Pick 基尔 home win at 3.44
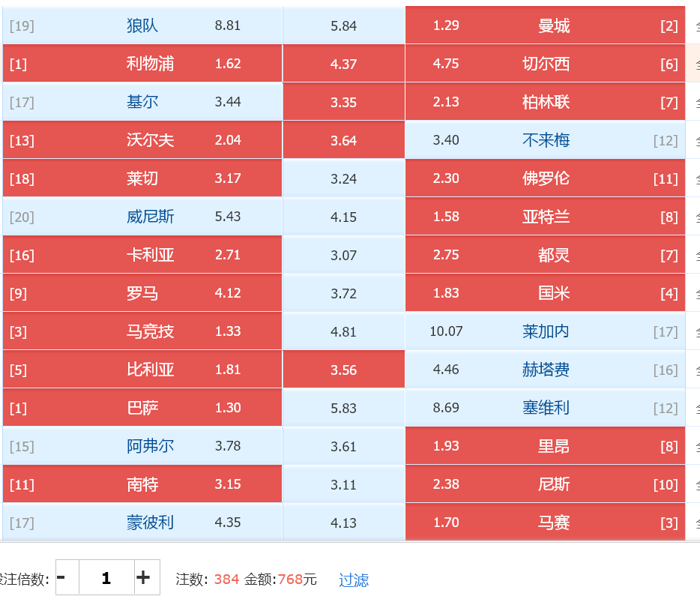Screen dimensions: 700x605 coord(142,102)
